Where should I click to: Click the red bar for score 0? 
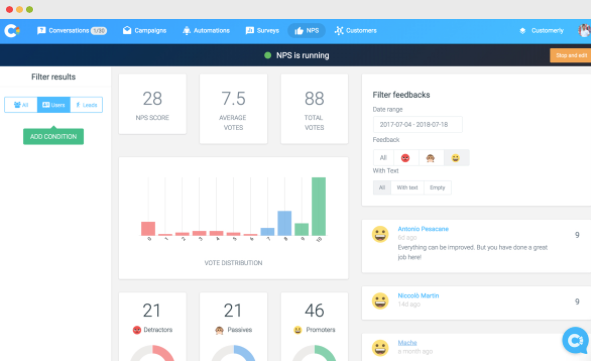point(148,229)
